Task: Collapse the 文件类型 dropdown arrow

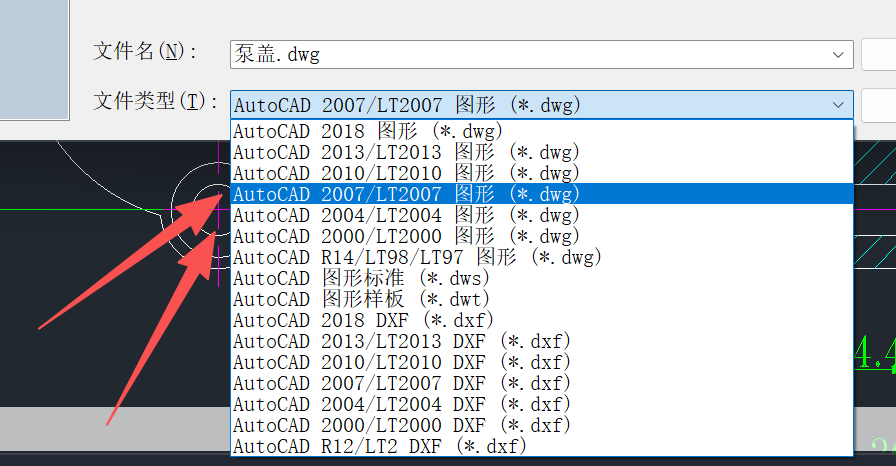Action: click(x=838, y=105)
